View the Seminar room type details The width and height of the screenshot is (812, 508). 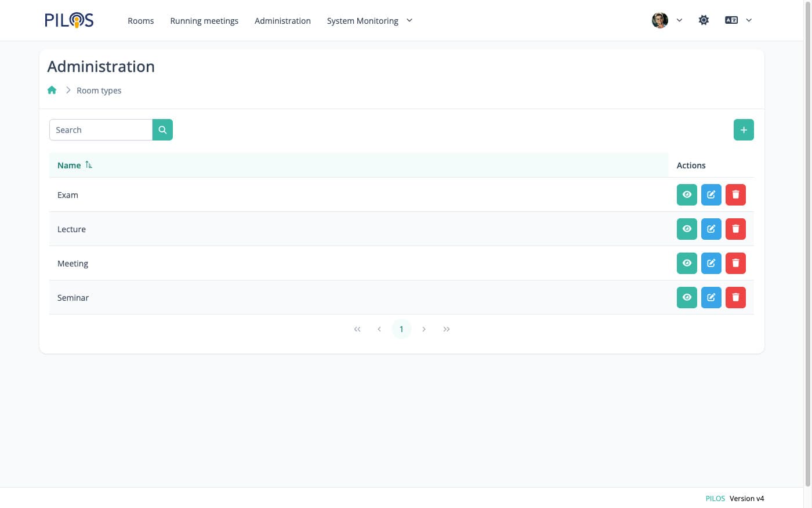tap(687, 298)
